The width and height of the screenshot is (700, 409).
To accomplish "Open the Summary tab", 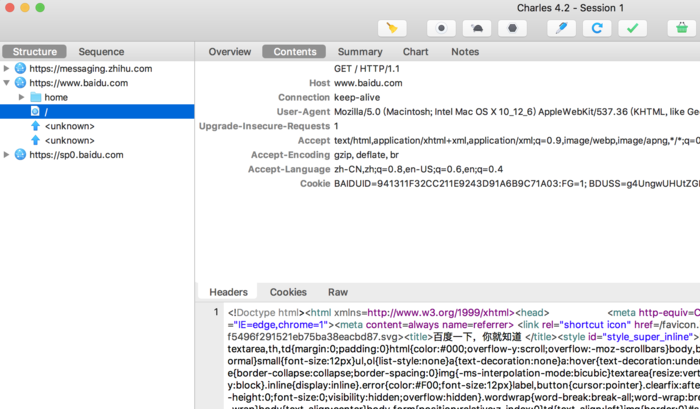I will coord(360,51).
